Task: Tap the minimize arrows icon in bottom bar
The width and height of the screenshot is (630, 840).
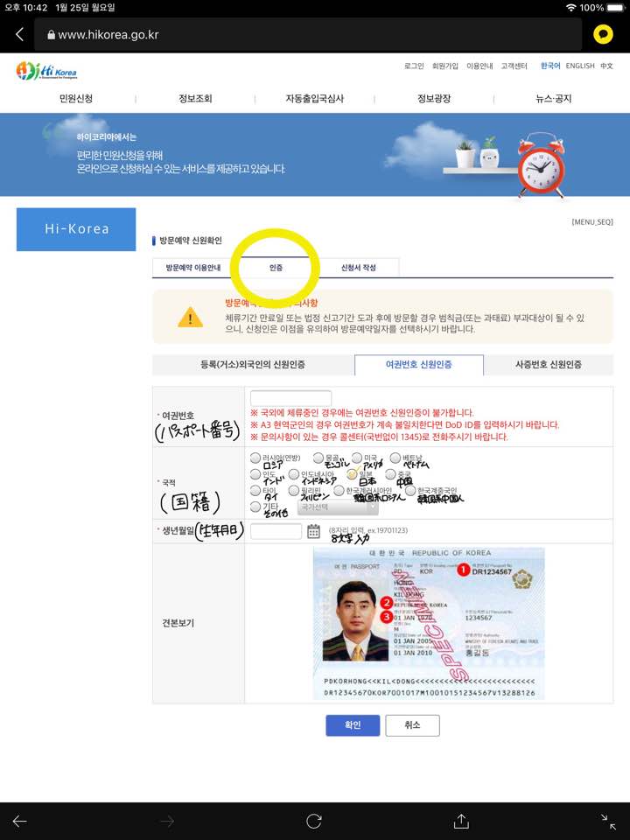Action: (x=608, y=821)
